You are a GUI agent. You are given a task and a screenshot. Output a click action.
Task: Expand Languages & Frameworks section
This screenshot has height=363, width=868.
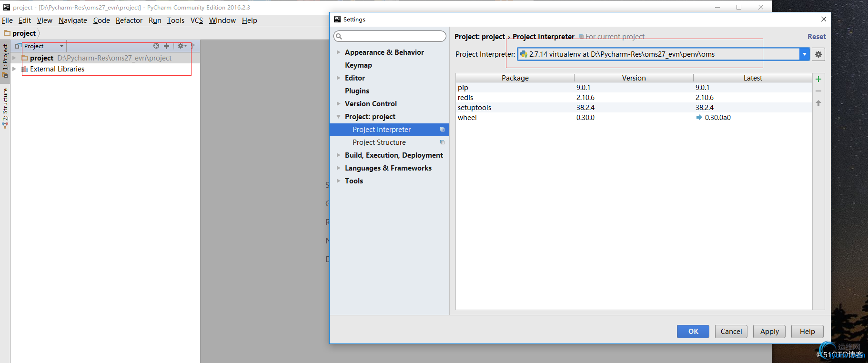point(338,168)
